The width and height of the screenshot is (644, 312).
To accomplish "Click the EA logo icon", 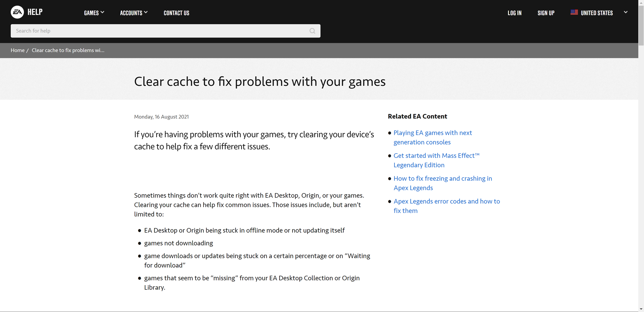I will (x=17, y=12).
